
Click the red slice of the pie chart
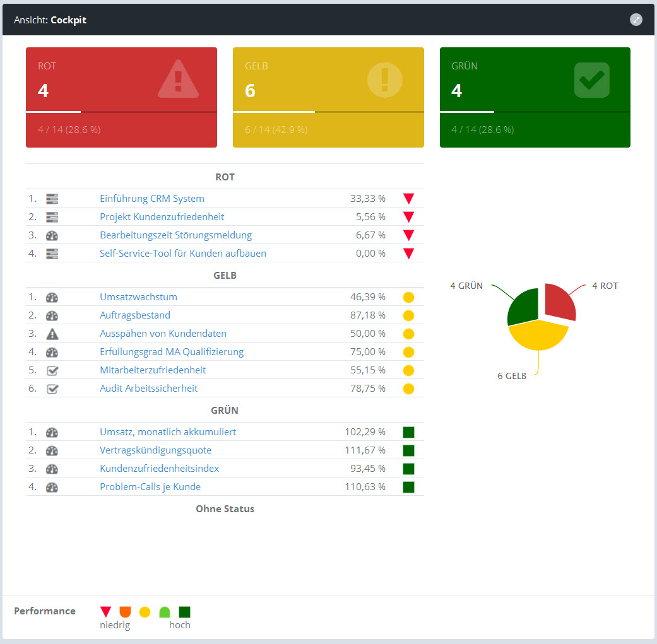click(x=558, y=302)
